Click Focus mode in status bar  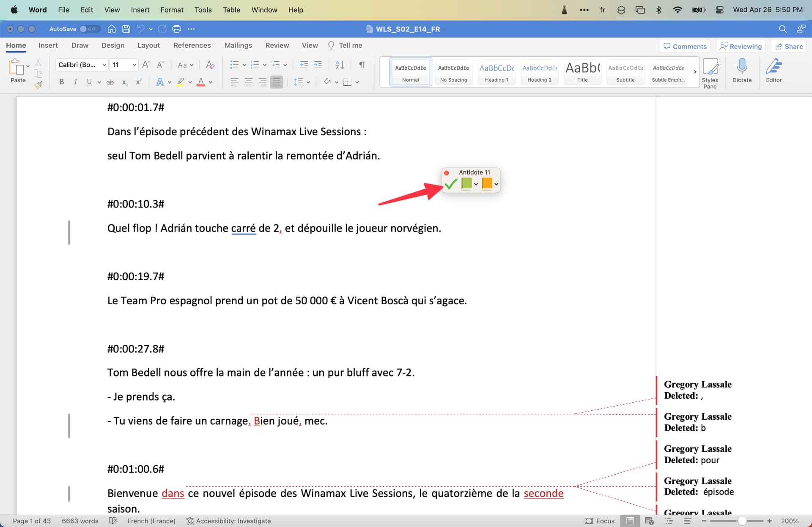(x=600, y=521)
